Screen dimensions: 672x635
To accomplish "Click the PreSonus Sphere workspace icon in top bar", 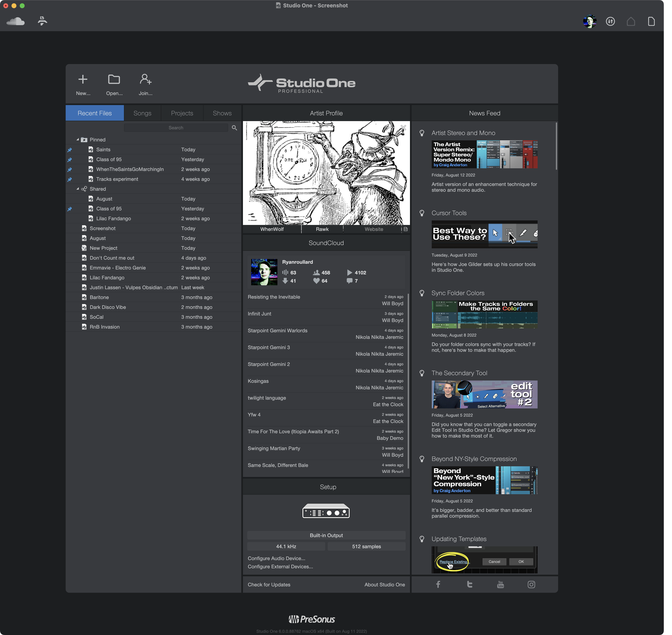I will point(43,21).
